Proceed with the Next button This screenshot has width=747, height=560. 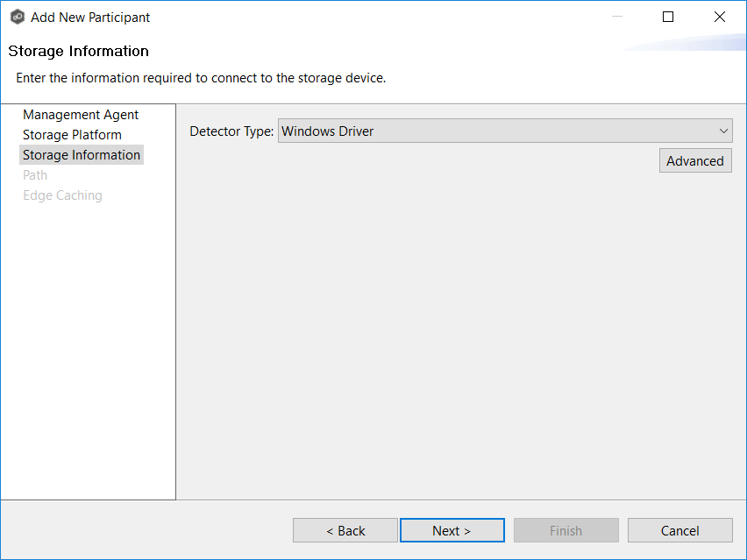tap(452, 530)
